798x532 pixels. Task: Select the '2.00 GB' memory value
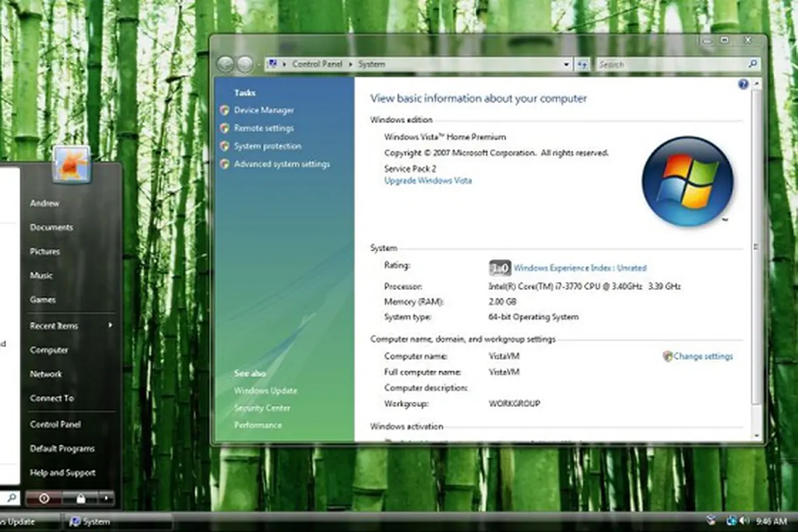(503, 302)
